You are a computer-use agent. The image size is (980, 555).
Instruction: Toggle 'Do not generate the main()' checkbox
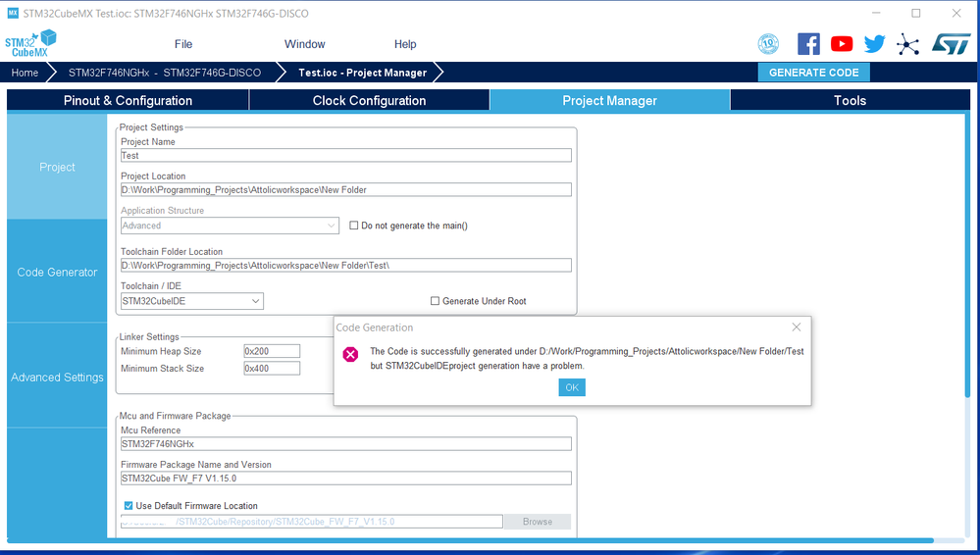point(354,225)
